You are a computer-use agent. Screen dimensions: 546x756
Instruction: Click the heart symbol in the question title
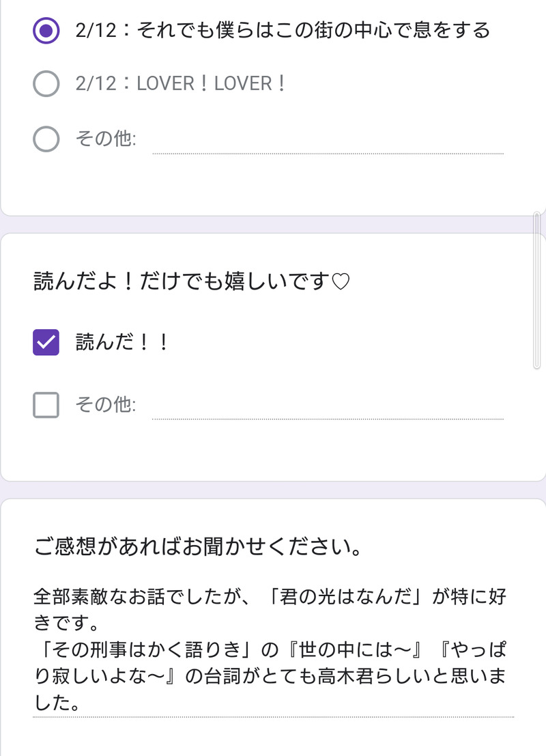point(340,282)
